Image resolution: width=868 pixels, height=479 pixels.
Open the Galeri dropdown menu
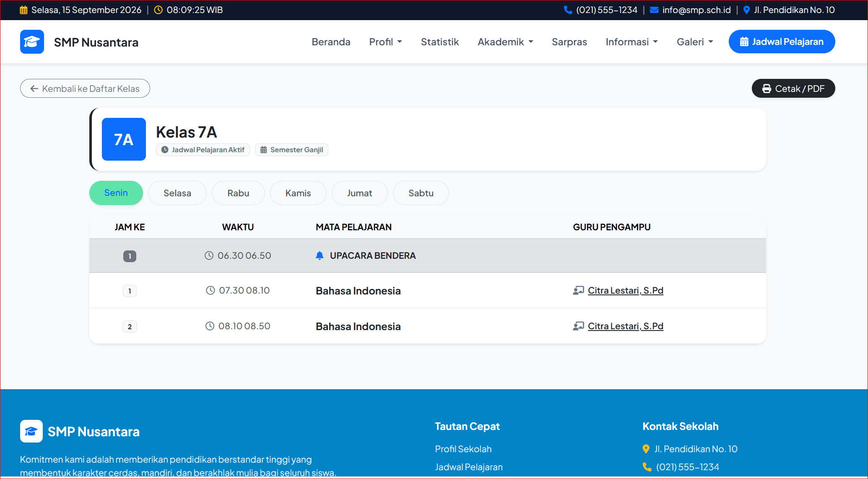click(x=695, y=42)
